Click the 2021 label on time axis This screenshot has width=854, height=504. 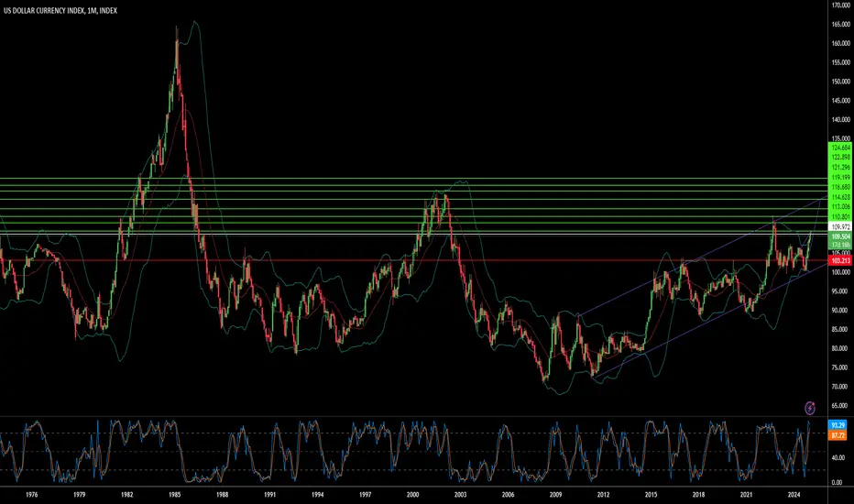click(x=746, y=495)
